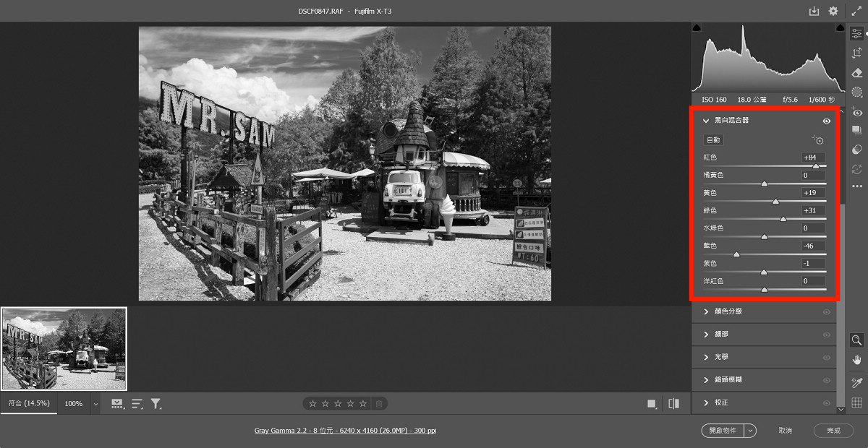Click the 藍色 slider handle
This screenshot has width=868, height=448.
[x=737, y=254]
